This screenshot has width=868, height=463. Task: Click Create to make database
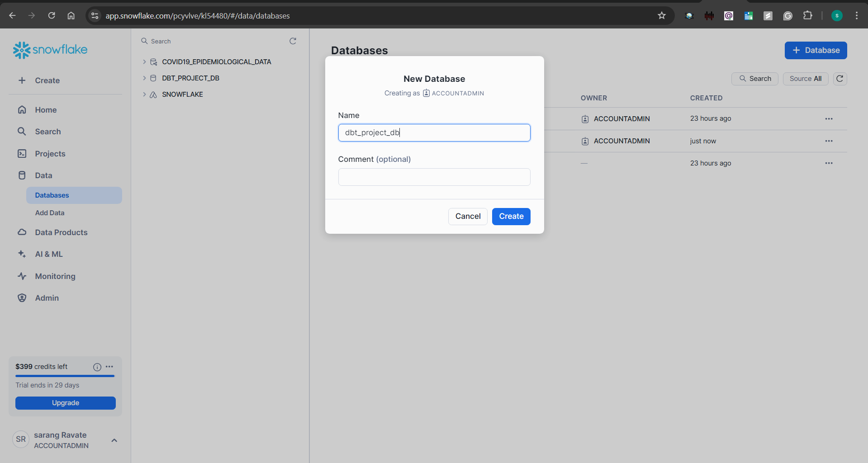pyautogui.click(x=511, y=217)
